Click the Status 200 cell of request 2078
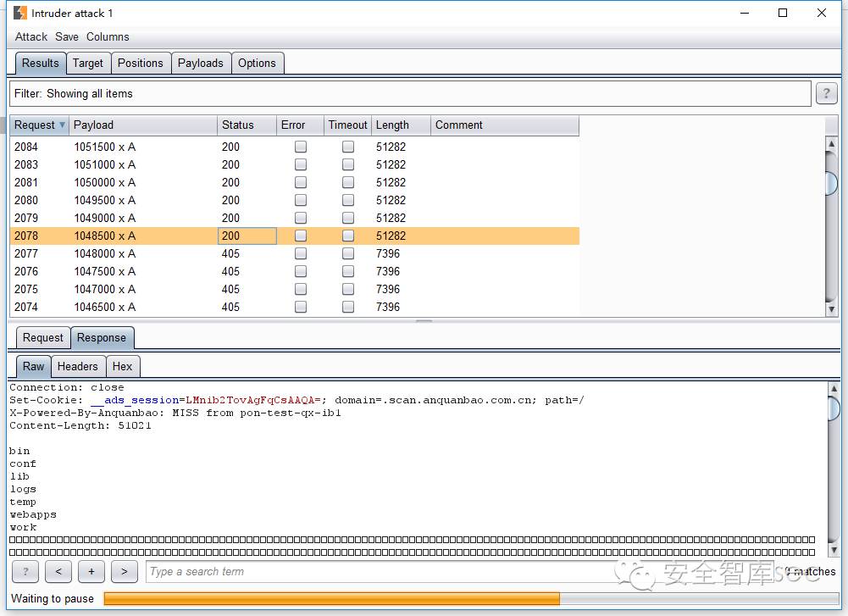 (247, 236)
